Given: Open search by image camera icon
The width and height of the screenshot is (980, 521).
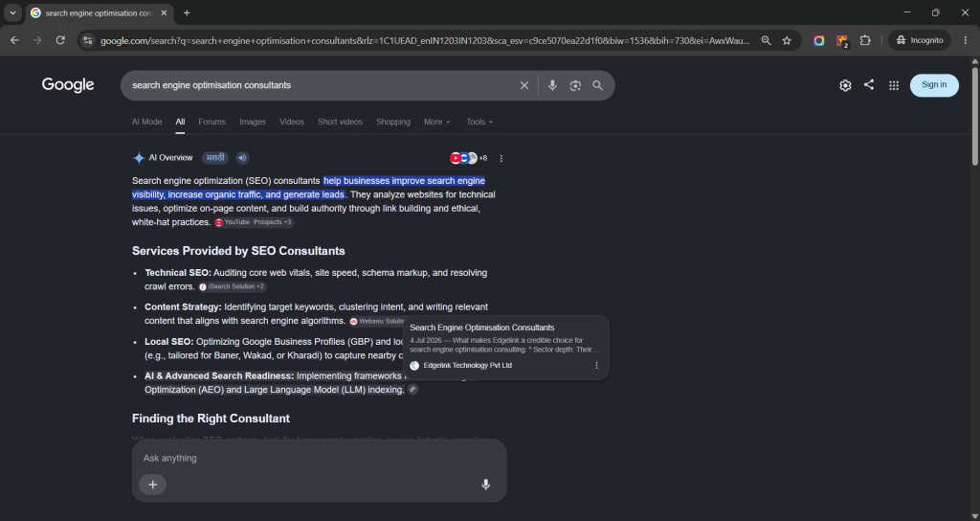Looking at the screenshot, I should [x=575, y=85].
